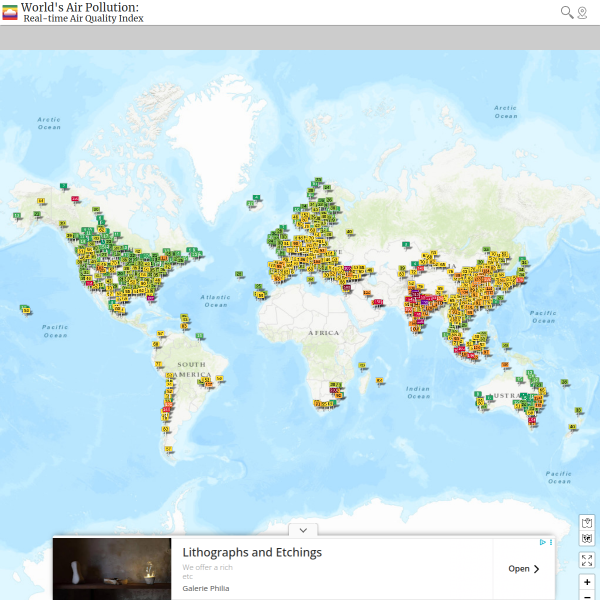Click the location pin icon in header

click(582, 13)
